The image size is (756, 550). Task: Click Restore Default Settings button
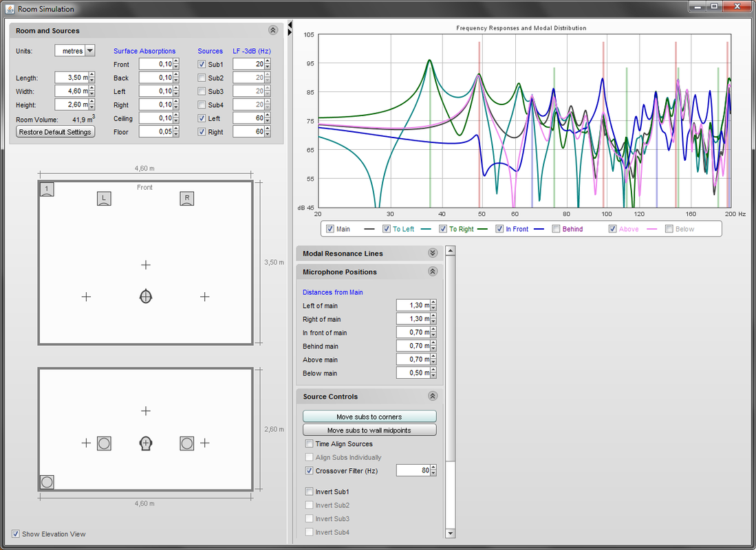(56, 131)
